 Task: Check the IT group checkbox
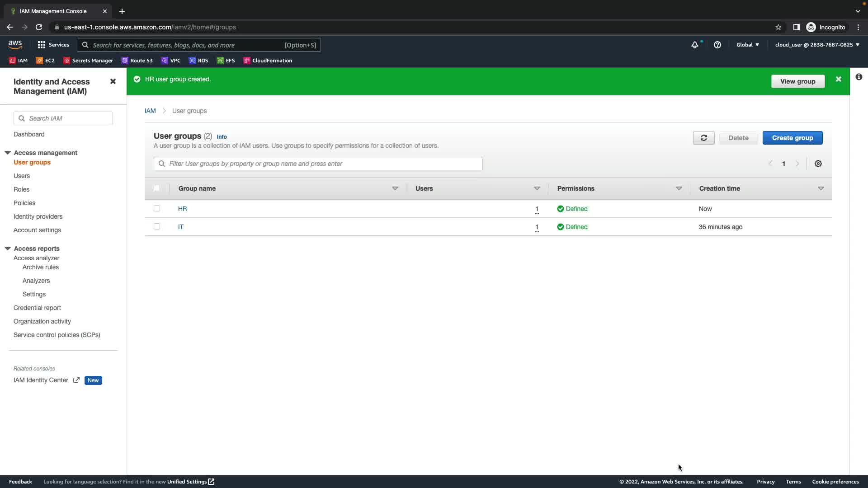[x=157, y=226]
